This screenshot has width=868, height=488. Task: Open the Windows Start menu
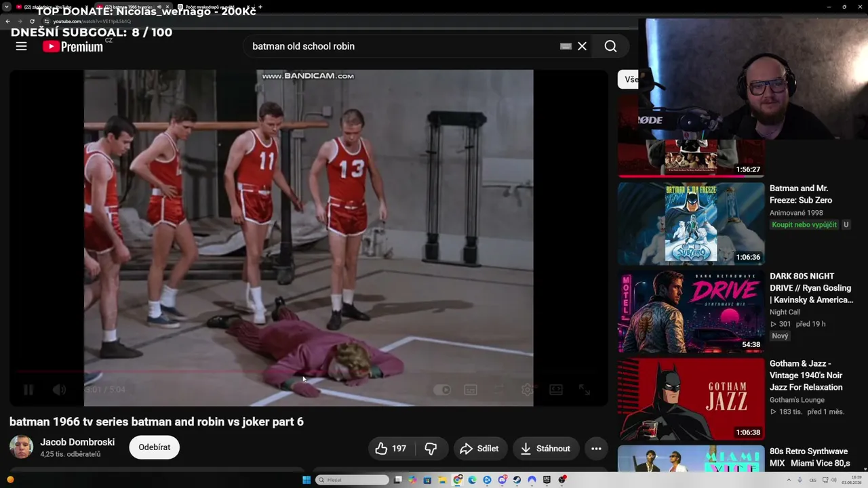click(307, 480)
